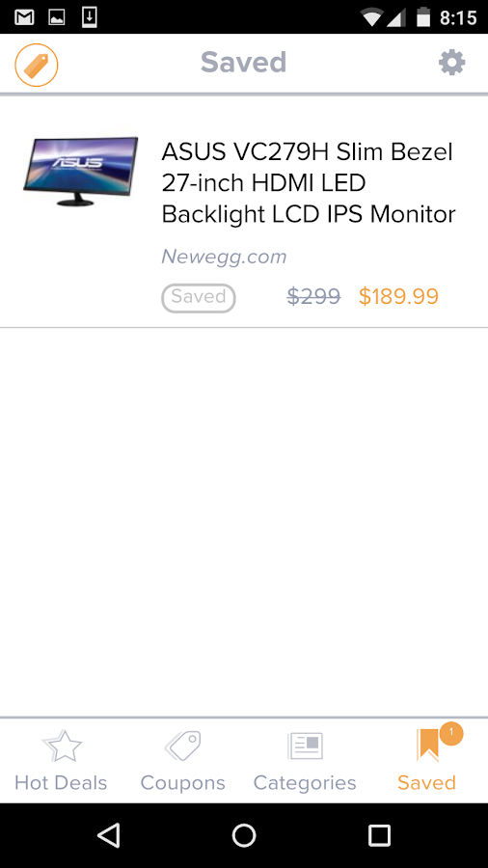Image resolution: width=488 pixels, height=868 pixels.
Task: Tap the ASUS monitor product thumbnail
Action: pyautogui.click(x=80, y=172)
